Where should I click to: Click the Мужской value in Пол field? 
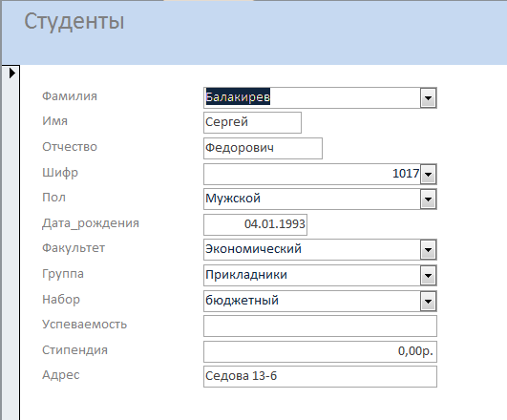pyautogui.click(x=233, y=199)
